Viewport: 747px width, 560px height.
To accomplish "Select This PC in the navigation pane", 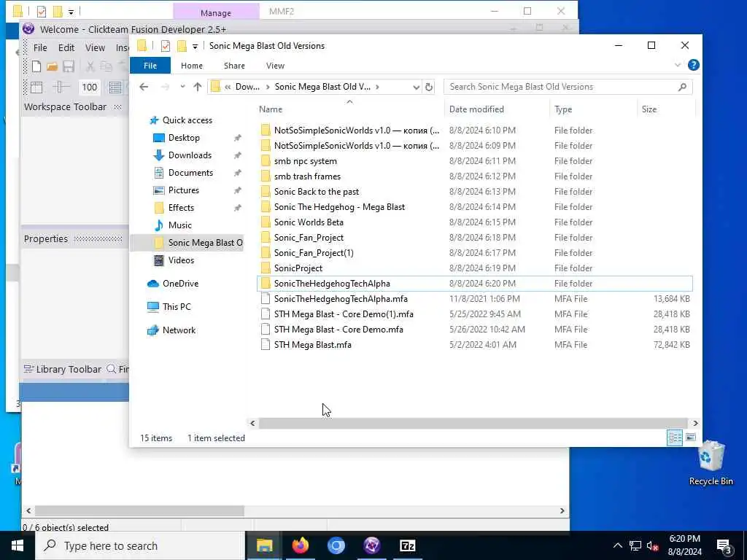I will [x=177, y=307].
